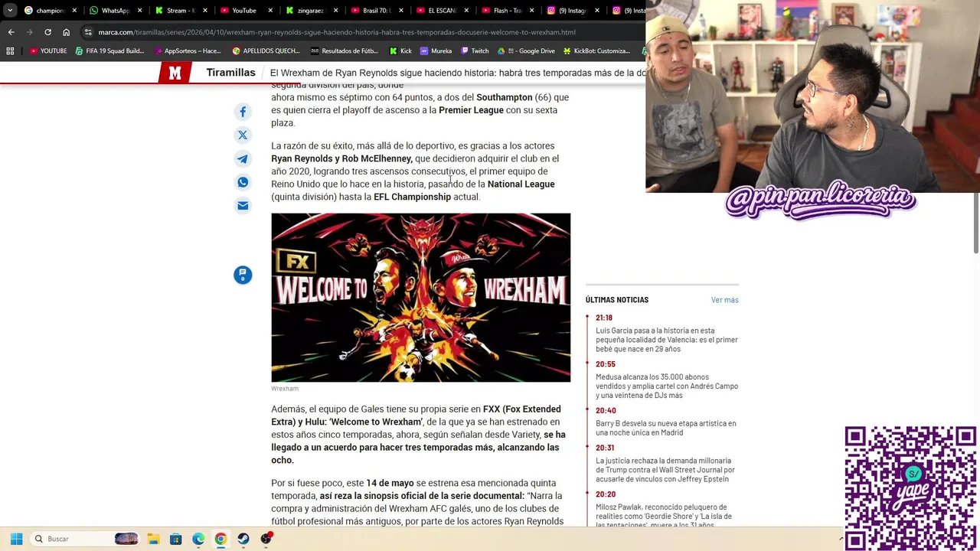Open the Kick bookmark
Screen dimensions: 980x551
[x=400, y=51]
